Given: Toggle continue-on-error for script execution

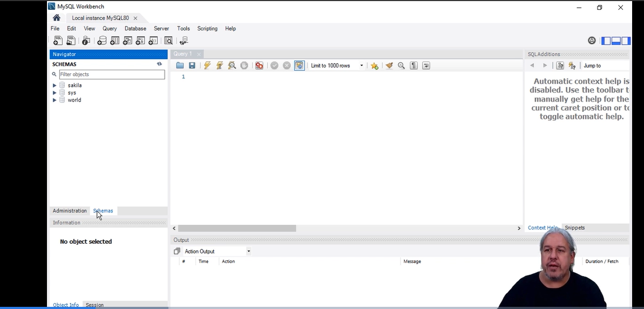Looking at the screenshot, I should pyautogui.click(x=259, y=65).
